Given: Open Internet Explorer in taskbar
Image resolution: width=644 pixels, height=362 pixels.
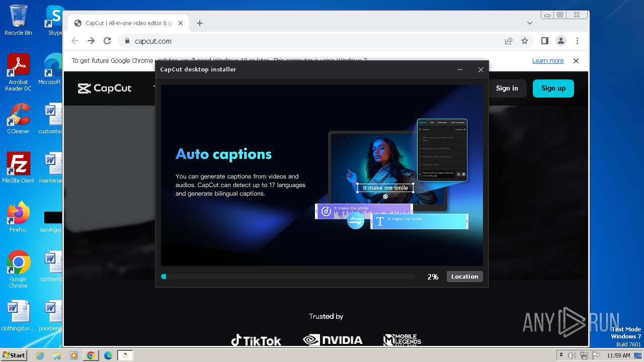Looking at the screenshot, I should click(x=40, y=355).
